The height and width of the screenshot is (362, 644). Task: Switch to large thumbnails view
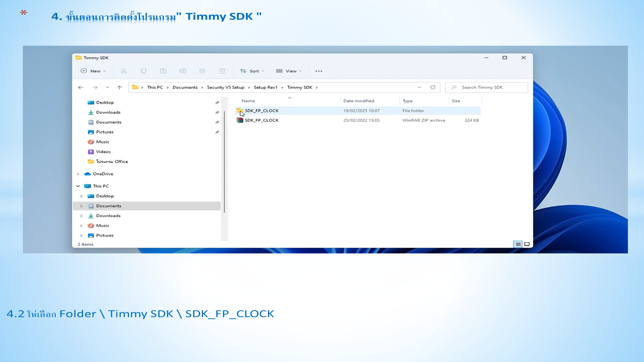coord(527,244)
